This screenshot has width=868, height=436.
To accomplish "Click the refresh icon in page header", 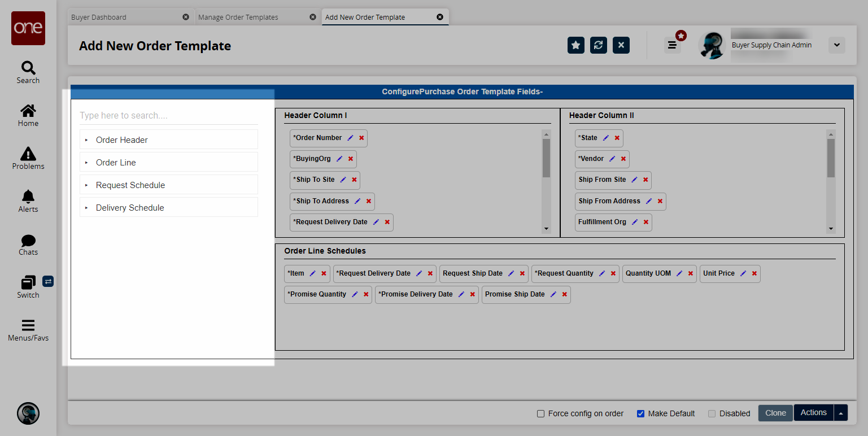I will [x=598, y=45].
